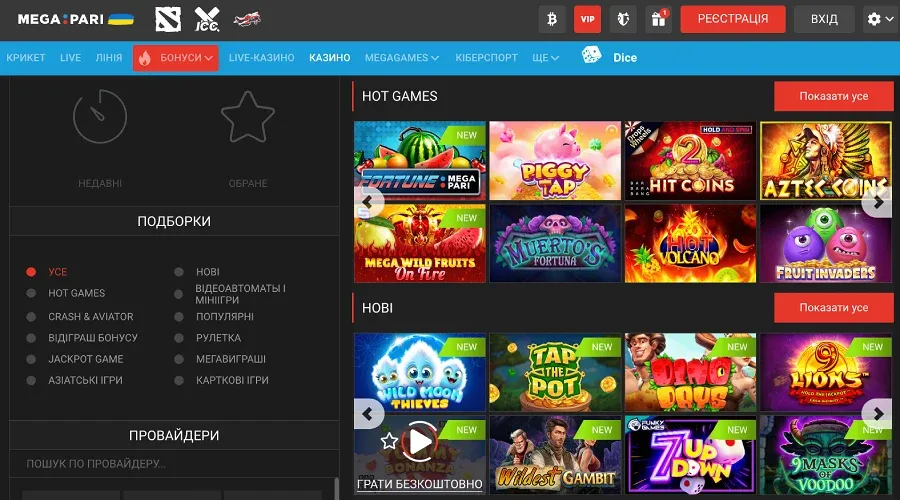Select Карткові ігри collection
This screenshot has height=500, width=900.
(x=222, y=380)
